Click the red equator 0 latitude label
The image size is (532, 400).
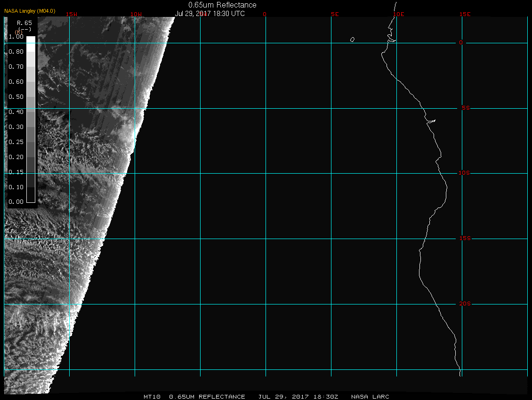click(x=461, y=43)
